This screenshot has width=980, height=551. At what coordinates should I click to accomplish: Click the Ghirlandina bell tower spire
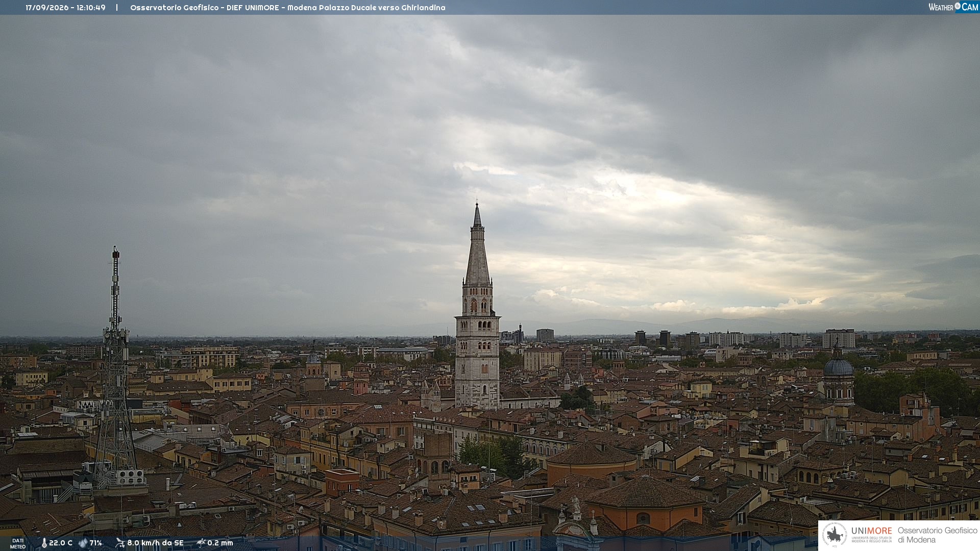click(477, 245)
